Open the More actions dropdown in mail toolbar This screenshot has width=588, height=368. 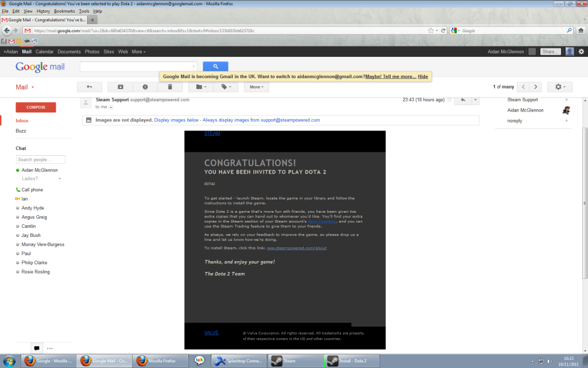click(257, 87)
